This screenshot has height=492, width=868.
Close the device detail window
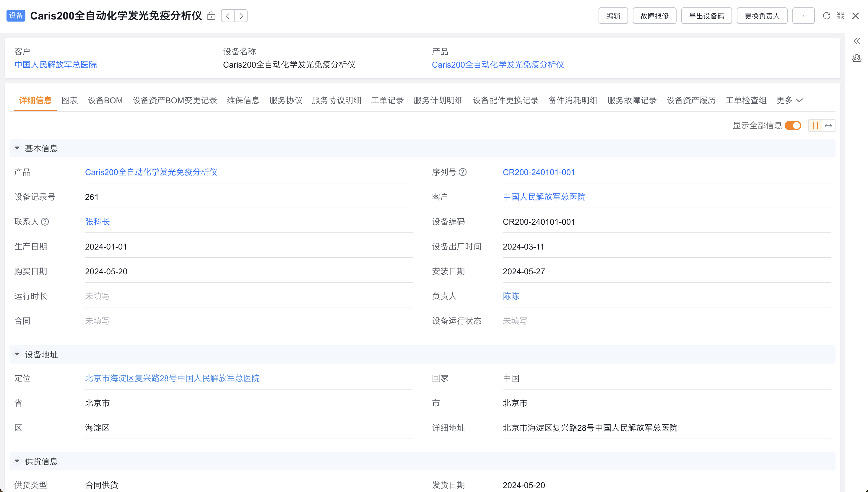(856, 16)
